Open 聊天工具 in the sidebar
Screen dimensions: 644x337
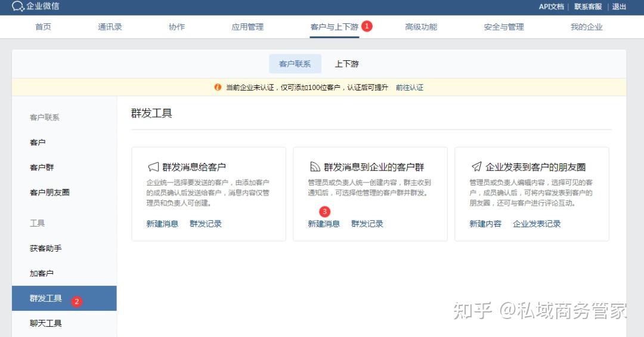(x=45, y=323)
